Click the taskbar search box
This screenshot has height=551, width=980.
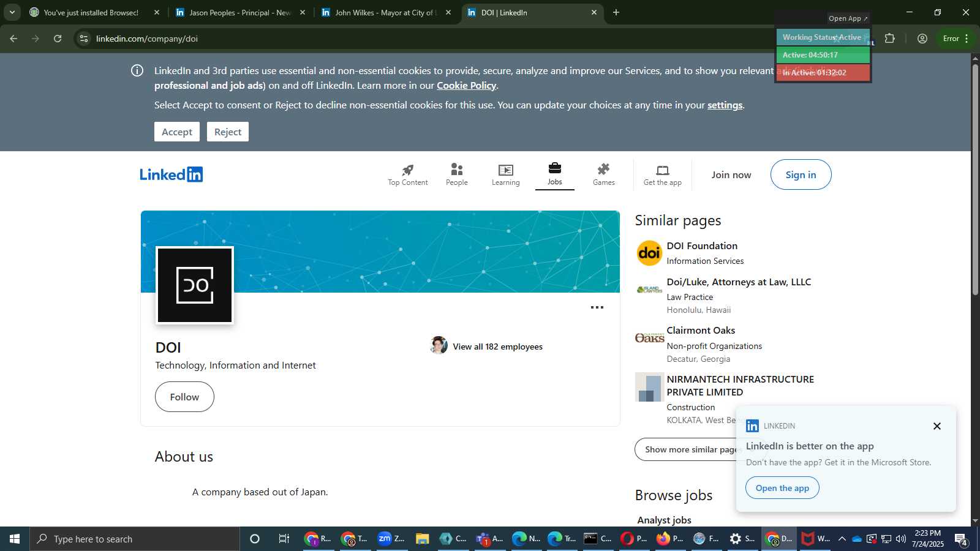point(135,539)
